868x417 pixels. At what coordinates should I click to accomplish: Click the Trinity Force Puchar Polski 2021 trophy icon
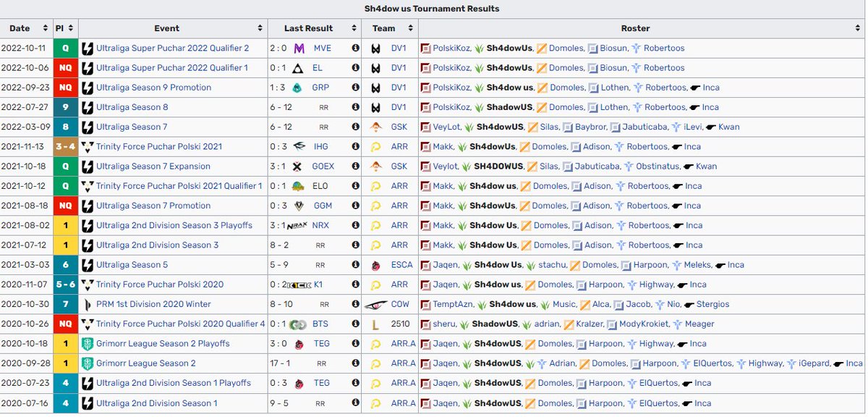click(x=88, y=146)
